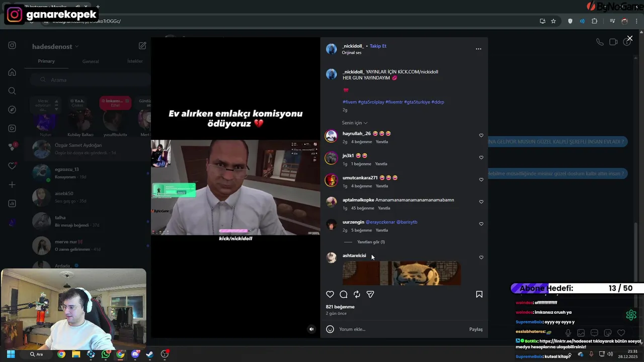The height and width of the screenshot is (362, 644).
Task: Start video call with camera icon
Action: [613, 42]
